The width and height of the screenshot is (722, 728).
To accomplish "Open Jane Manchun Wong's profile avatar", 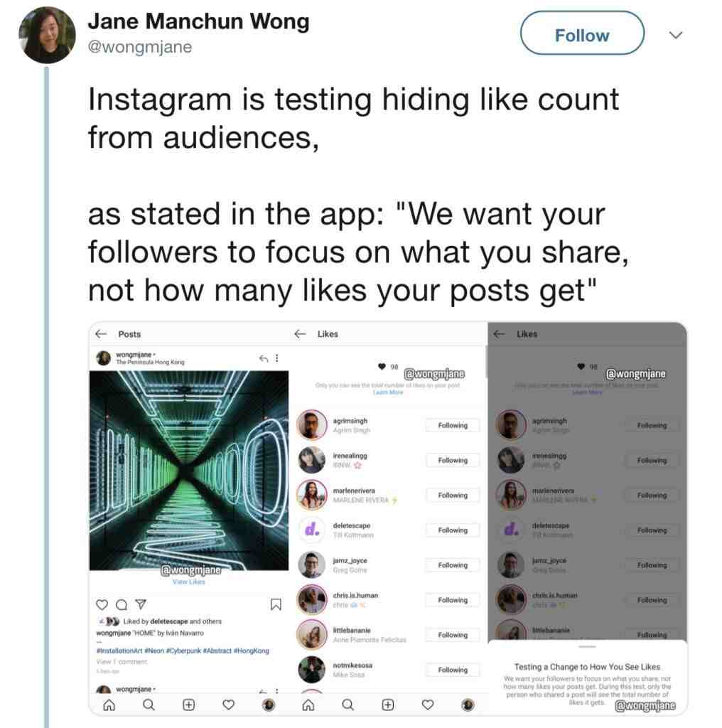I will (47, 35).
